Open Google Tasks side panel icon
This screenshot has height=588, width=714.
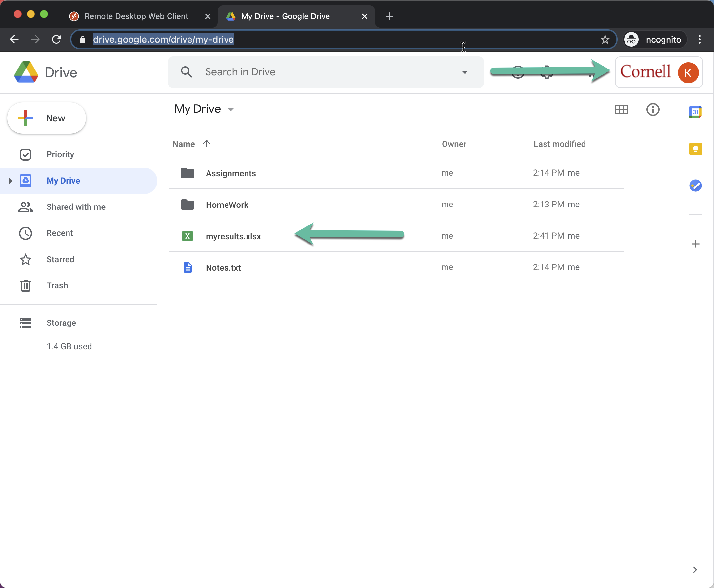tap(695, 186)
